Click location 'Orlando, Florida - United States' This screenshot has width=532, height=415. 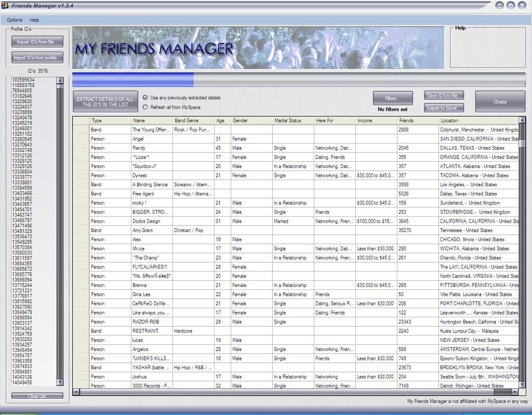[x=478, y=258]
